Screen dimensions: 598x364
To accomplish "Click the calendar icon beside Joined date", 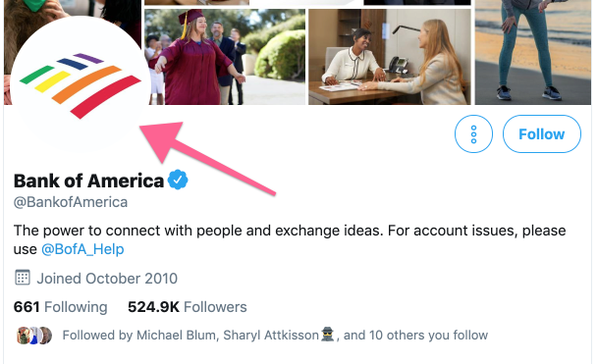I will tap(23, 278).
